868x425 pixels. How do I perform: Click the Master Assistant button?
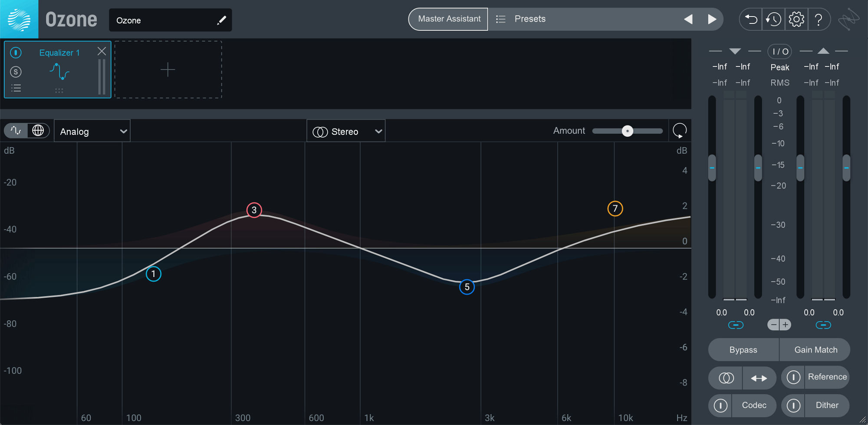point(449,19)
